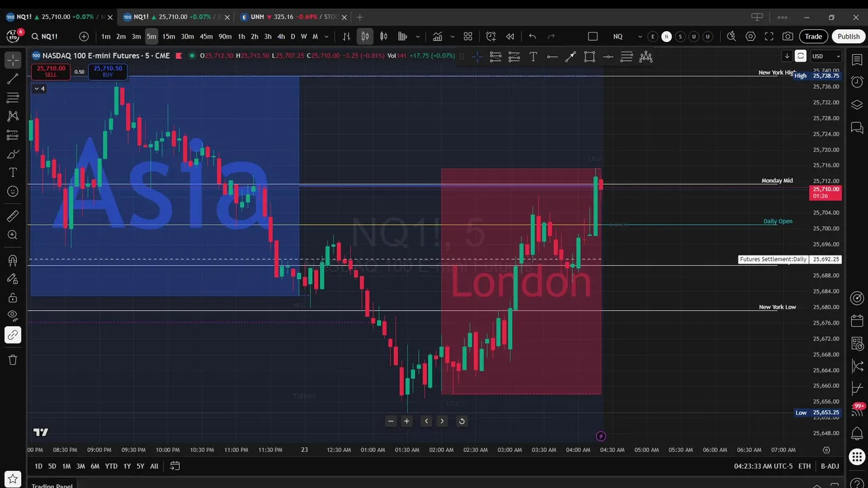
Task: Take a chart snapshot with camera icon
Action: [788, 37]
